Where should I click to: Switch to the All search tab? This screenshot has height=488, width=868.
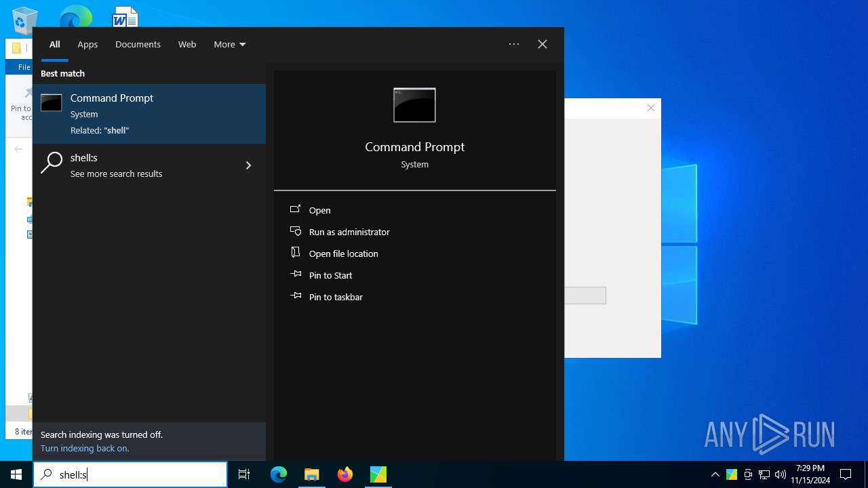[x=55, y=44]
